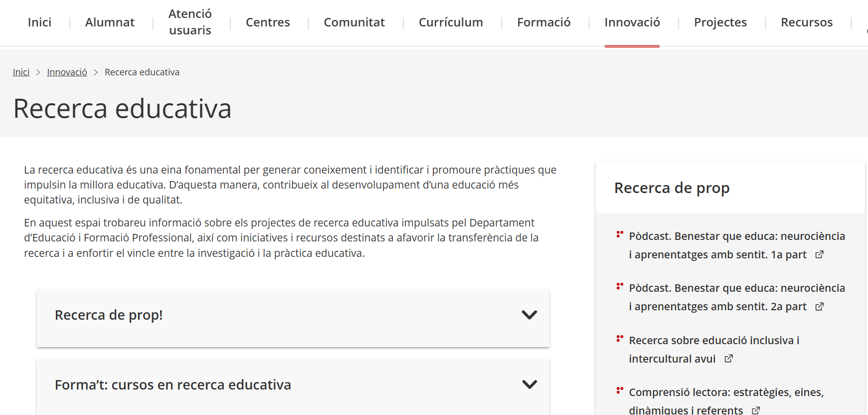Open the Innovació menu tab

point(632,22)
